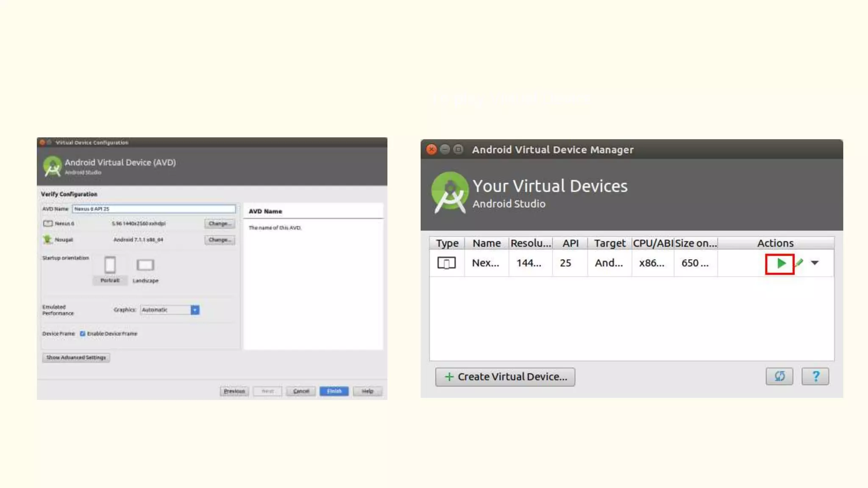Click the Nexus 6 device icon
The image size is (868, 488).
48,223
